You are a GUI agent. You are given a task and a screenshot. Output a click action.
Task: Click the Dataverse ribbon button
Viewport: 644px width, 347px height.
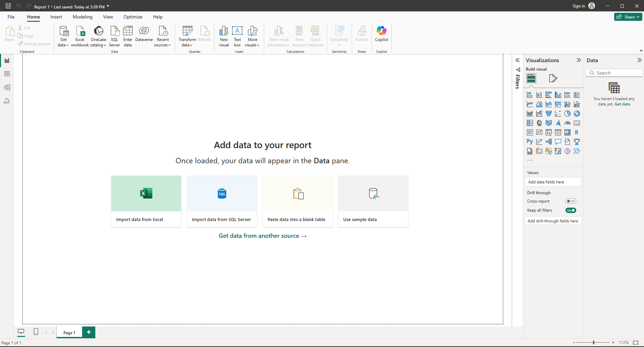pyautogui.click(x=144, y=34)
